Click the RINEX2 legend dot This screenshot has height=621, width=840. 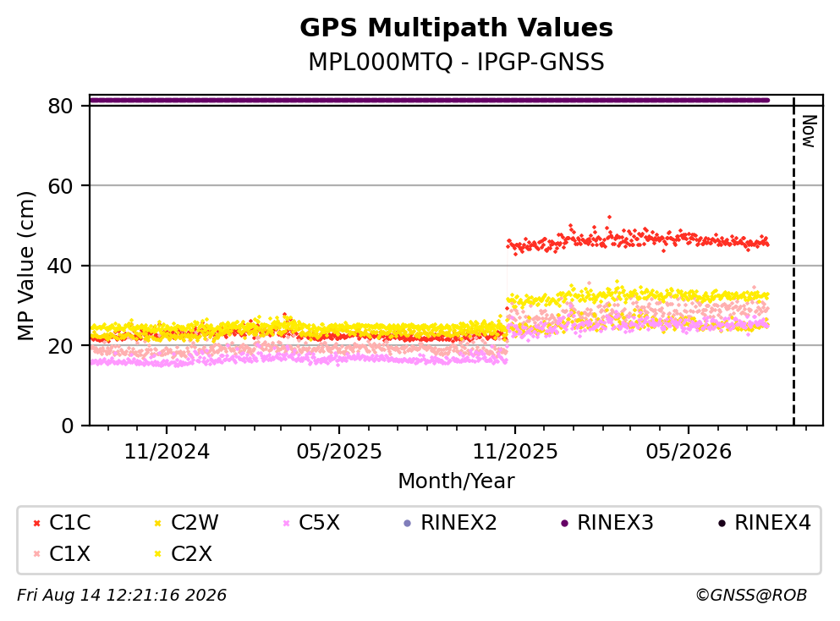[407, 523]
